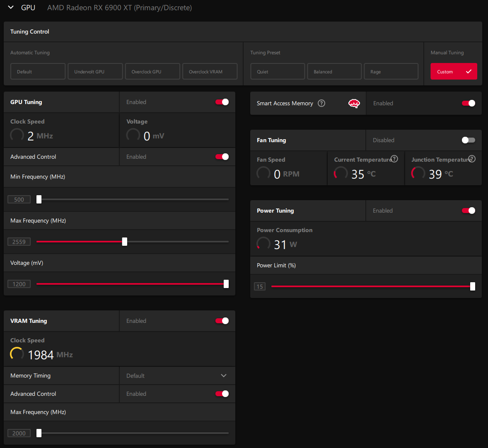This screenshot has height=448, width=488.
Task: Select the Undervolt GPU automatic tuning
Action: (95, 71)
